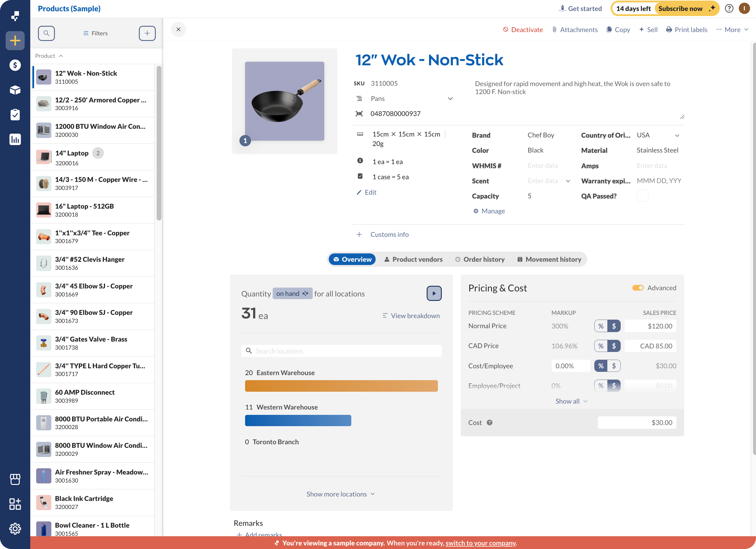Click the Eastern Warehouse orange quantity bar
The width and height of the screenshot is (756, 549).
341,386
